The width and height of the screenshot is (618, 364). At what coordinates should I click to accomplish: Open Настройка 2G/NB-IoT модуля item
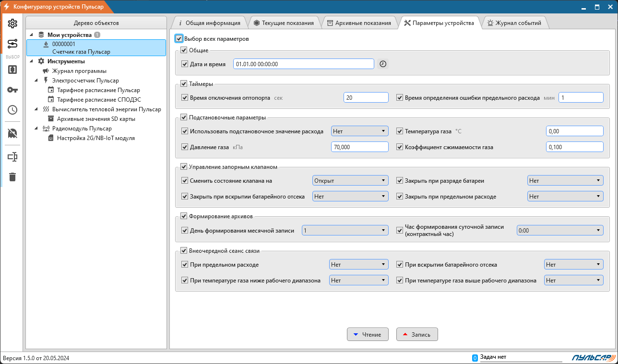(x=95, y=138)
